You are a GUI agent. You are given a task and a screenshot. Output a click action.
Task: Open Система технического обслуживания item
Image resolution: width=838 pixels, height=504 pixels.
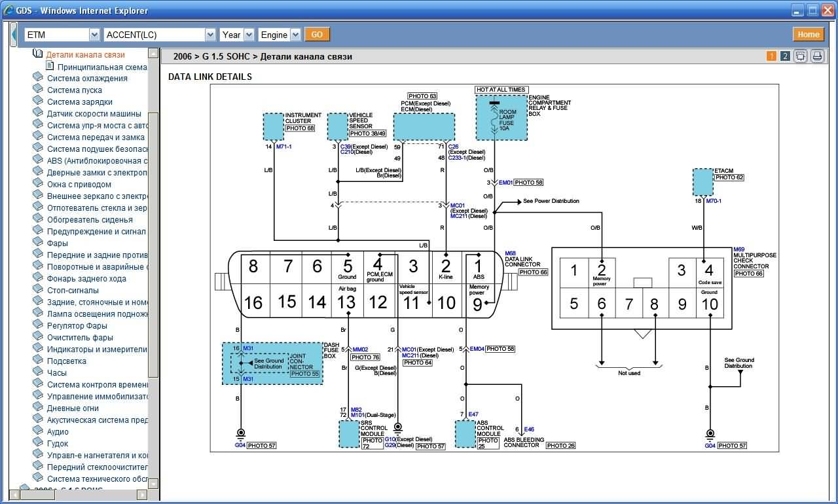[x=97, y=479]
